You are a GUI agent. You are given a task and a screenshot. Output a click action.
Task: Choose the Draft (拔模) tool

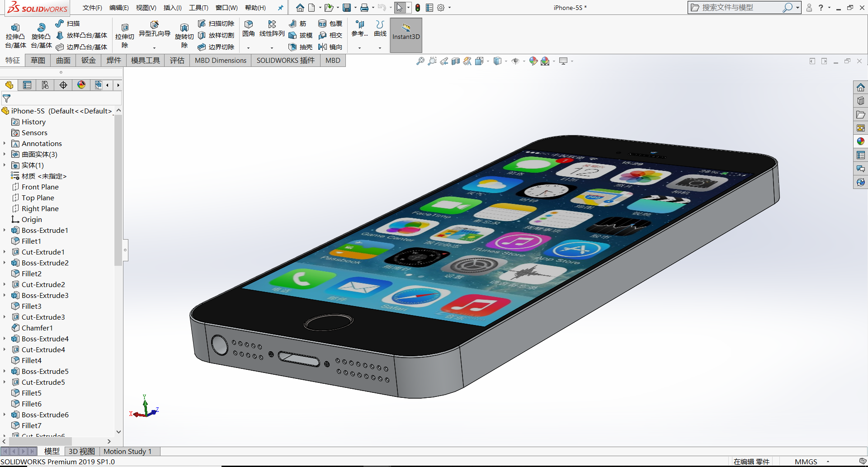[x=301, y=35]
